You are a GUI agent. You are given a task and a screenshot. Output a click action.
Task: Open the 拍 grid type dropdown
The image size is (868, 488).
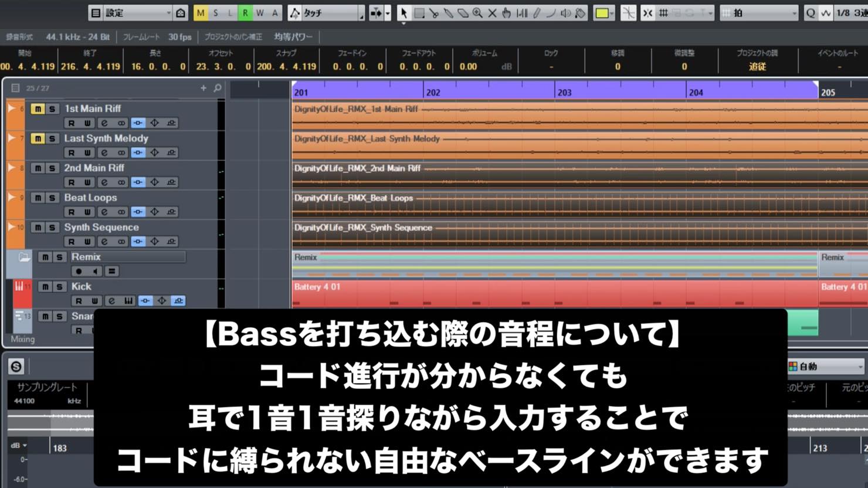(759, 13)
